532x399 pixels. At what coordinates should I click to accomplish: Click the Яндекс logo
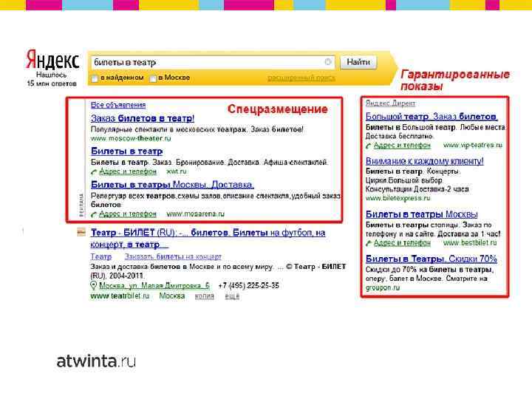click(52, 59)
